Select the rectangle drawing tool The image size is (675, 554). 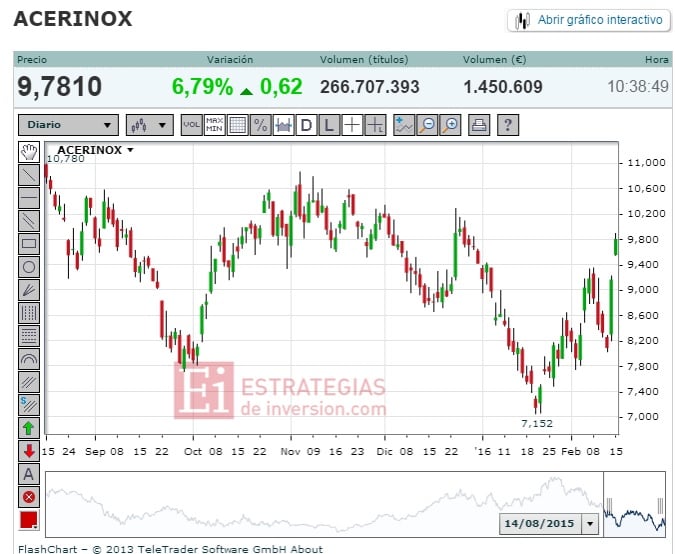(x=29, y=244)
